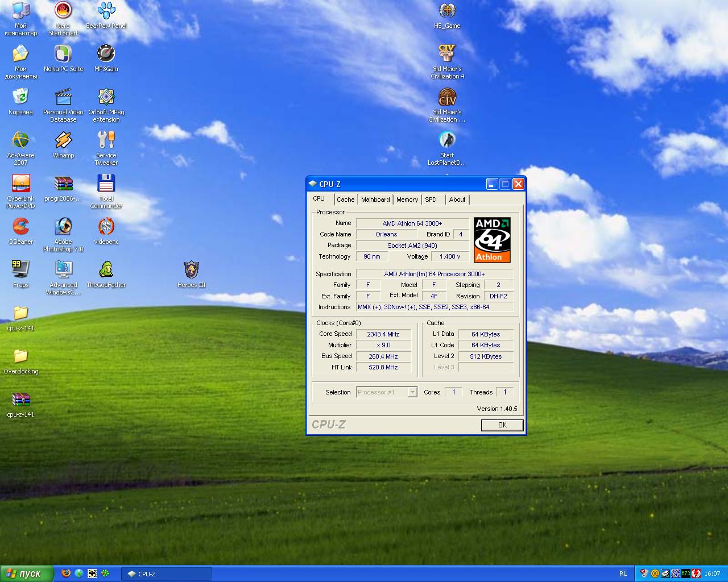Click the HT Link value 520.8 MHz
The width and height of the screenshot is (728, 582).
point(383,367)
